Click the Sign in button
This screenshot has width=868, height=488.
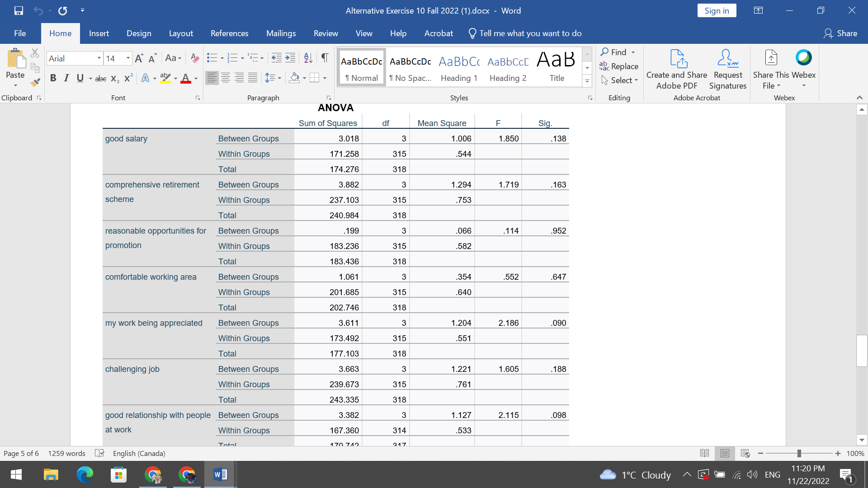(x=717, y=11)
